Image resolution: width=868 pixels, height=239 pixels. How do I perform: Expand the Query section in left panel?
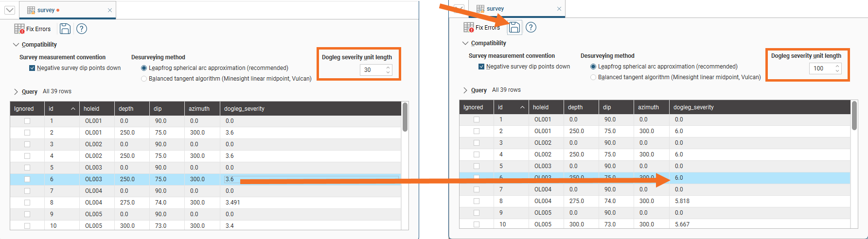16,91
